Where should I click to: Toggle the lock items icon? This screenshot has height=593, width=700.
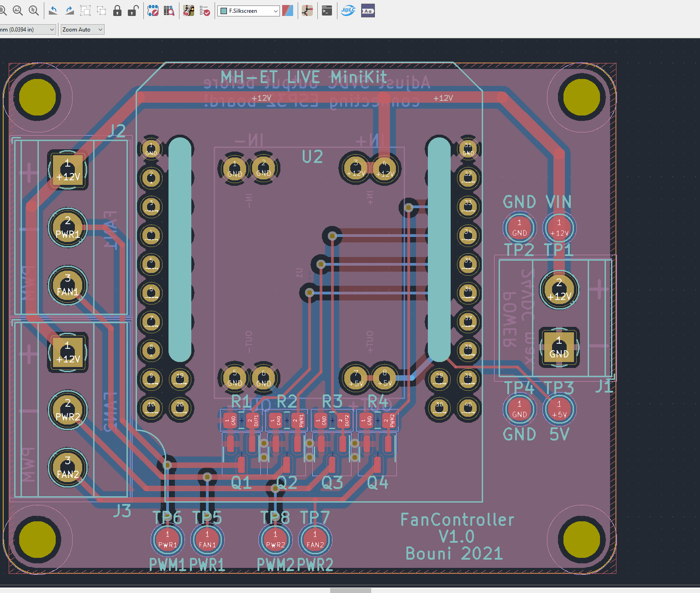tap(117, 10)
